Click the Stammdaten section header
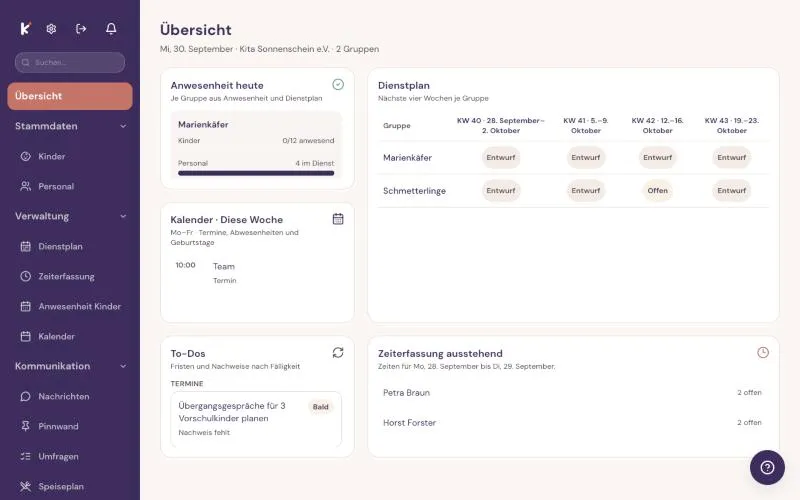Viewport: 800px width, 500px height. pyautogui.click(x=70, y=126)
